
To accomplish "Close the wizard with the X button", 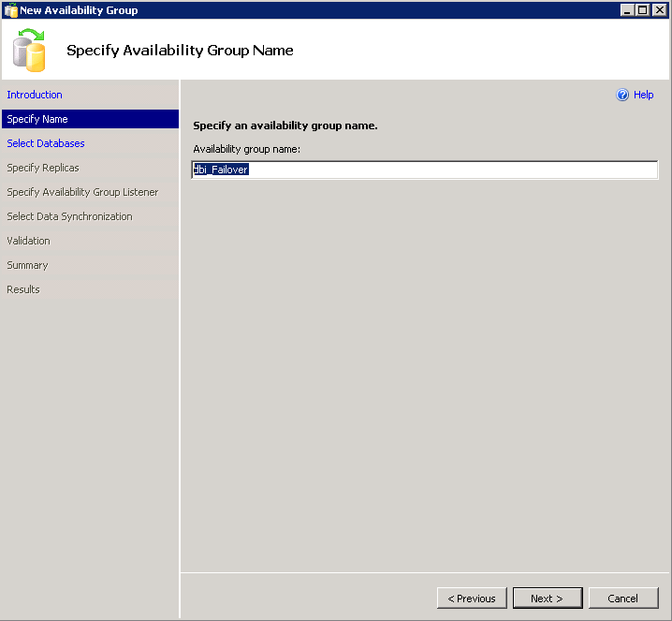I will pyautogui.click(x=659, y=10).
